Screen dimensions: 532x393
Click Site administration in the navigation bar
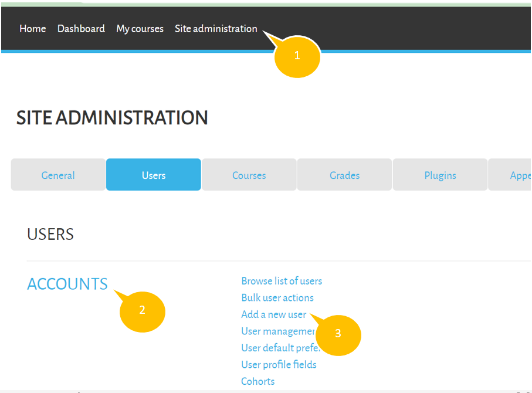coord(216,29)
